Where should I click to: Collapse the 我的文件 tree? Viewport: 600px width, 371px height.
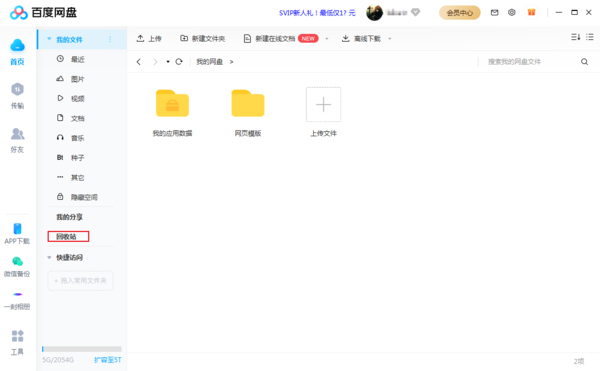pos(49,39)
